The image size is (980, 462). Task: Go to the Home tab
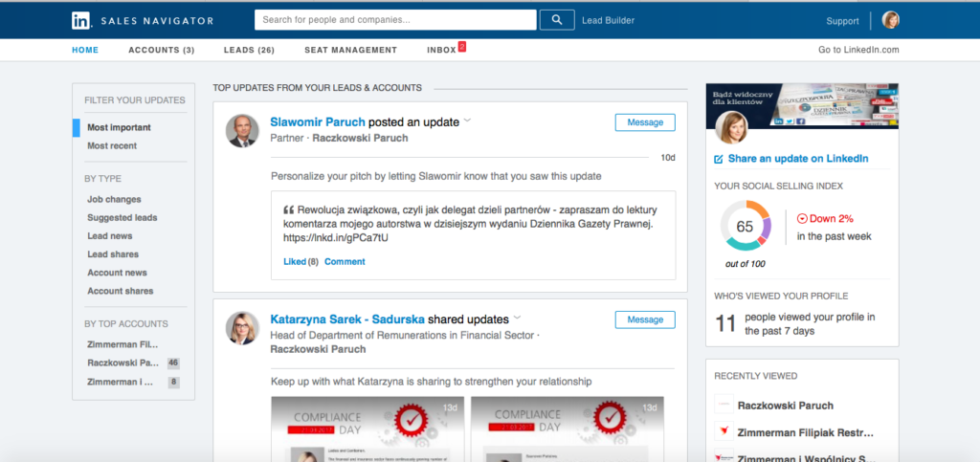[85, 50]
